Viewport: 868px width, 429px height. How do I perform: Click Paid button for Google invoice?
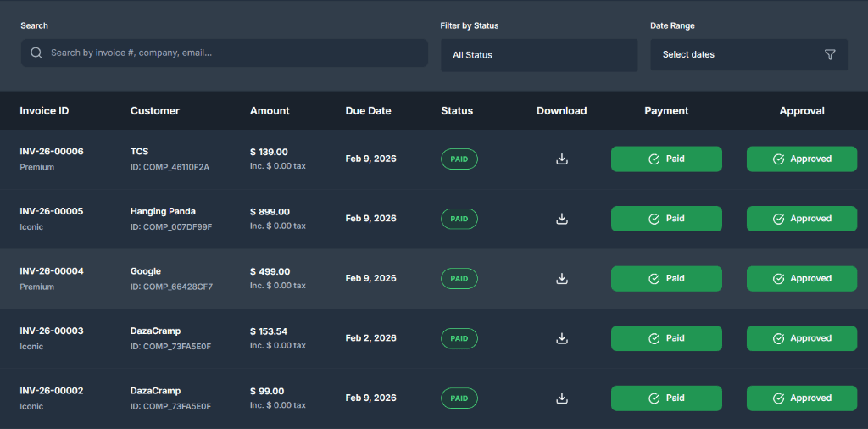coord(666,278)
